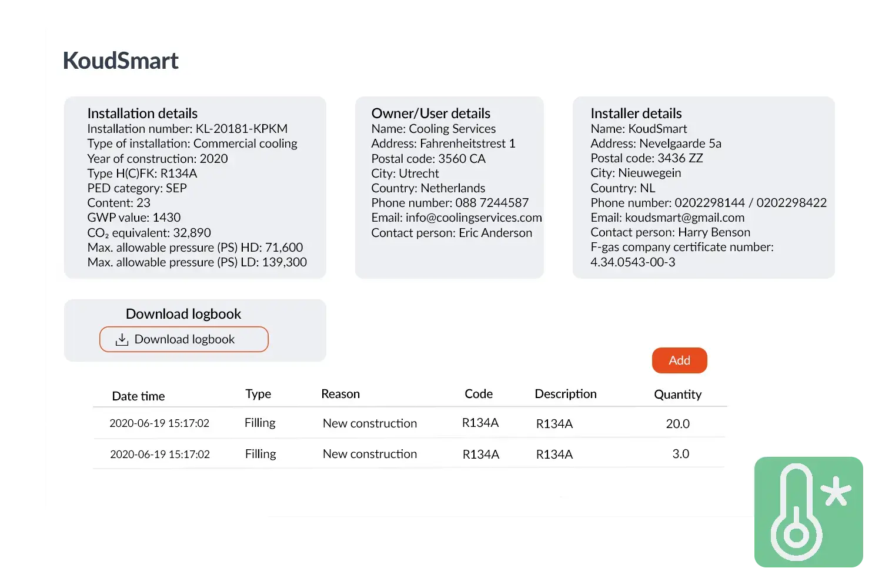Image resolution: width=882 pixels, height=588 pixels.
Task: Select the logbook row with quantity 20.0
Action: pos(409,423)
